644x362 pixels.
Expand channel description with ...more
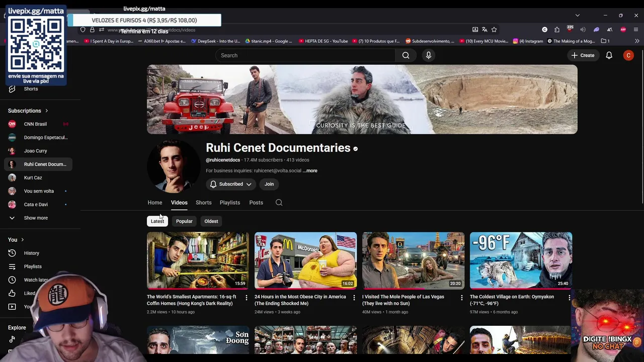pyautogui.click(x=310, y=171)
